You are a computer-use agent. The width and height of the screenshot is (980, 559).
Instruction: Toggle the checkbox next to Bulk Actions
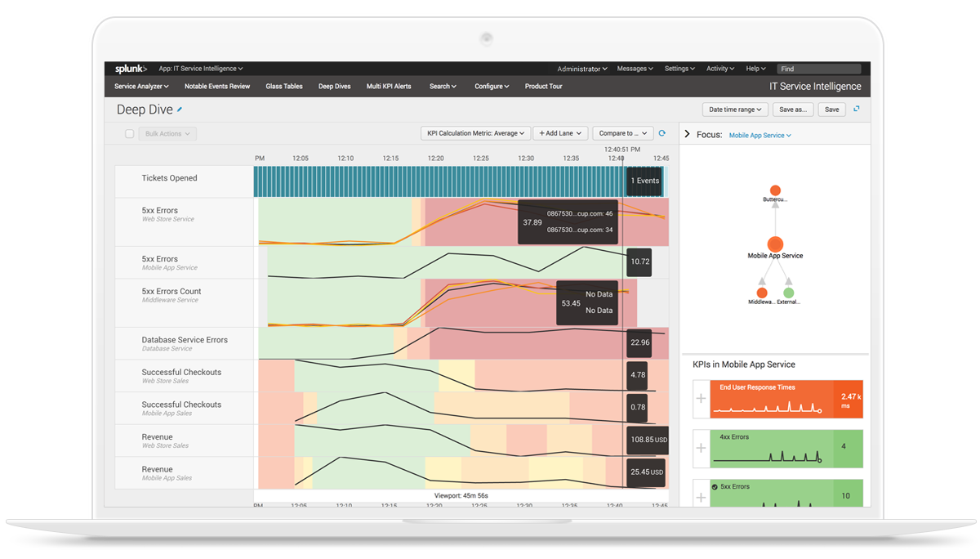coord(129,132)
